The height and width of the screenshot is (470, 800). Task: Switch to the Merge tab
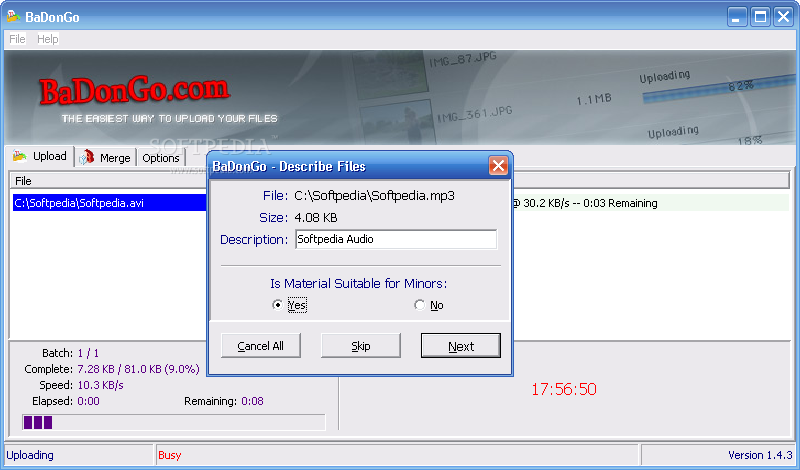point(106,158)
